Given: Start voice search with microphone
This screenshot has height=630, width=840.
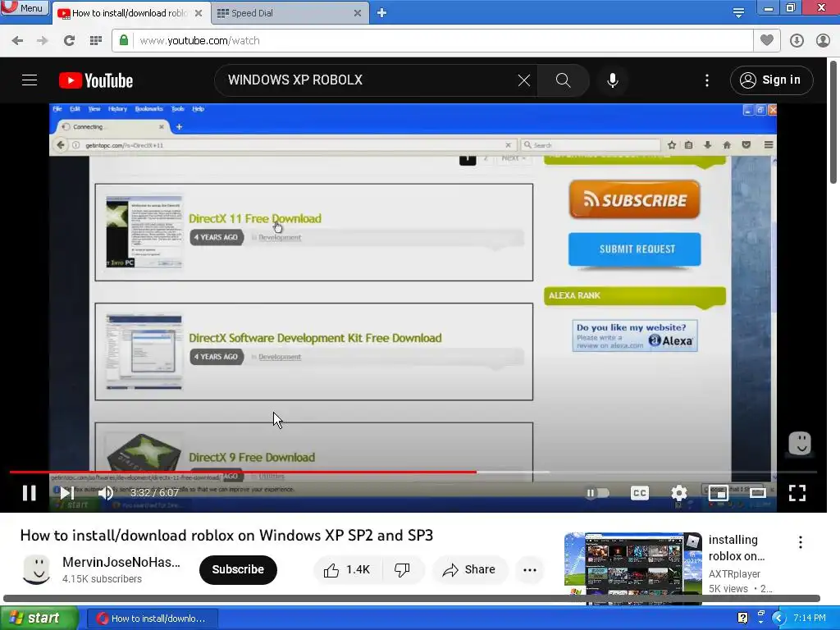Looking at the screenshot, I should (x=613, y=80).
